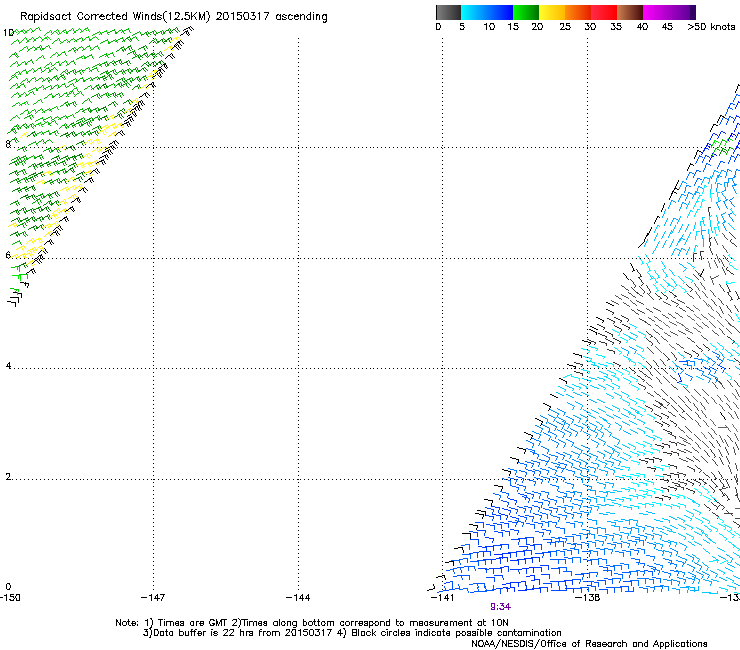Click the cyan-to-blue 5-15 knots legend segment

(x=487, y=12)
